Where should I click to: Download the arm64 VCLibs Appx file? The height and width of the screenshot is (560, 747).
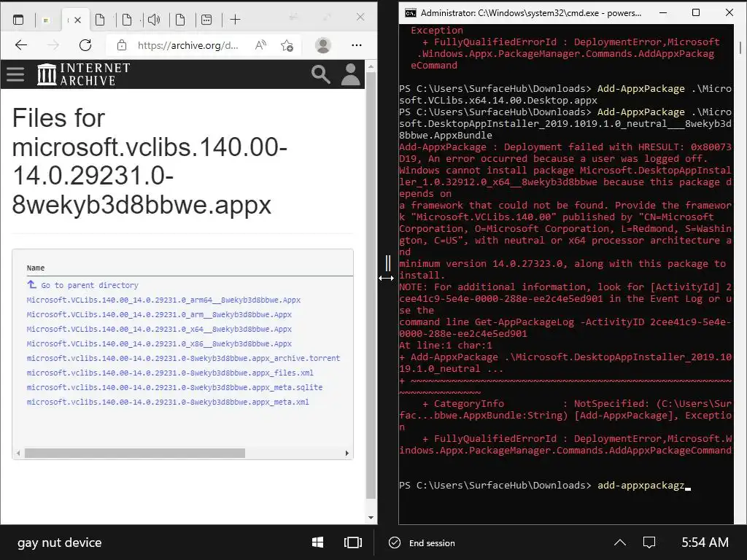coord(163,300)
